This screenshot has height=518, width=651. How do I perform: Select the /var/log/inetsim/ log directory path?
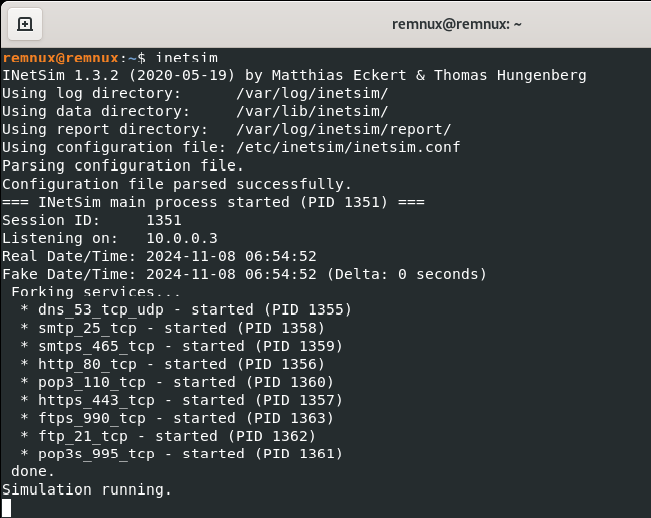[x=312, y=93]
